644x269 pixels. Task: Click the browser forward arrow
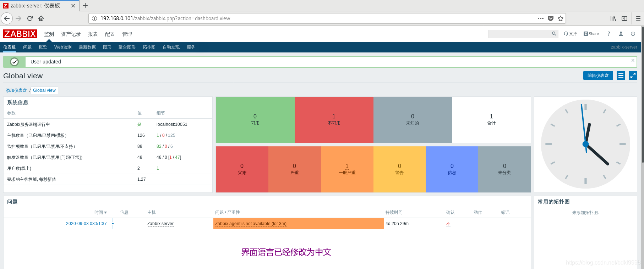point(19,18)
